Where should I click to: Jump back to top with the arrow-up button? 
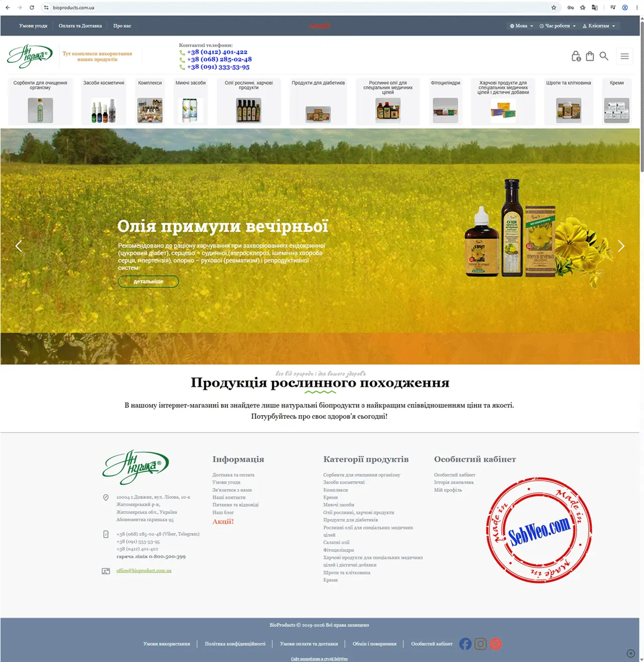pos(630,653)
